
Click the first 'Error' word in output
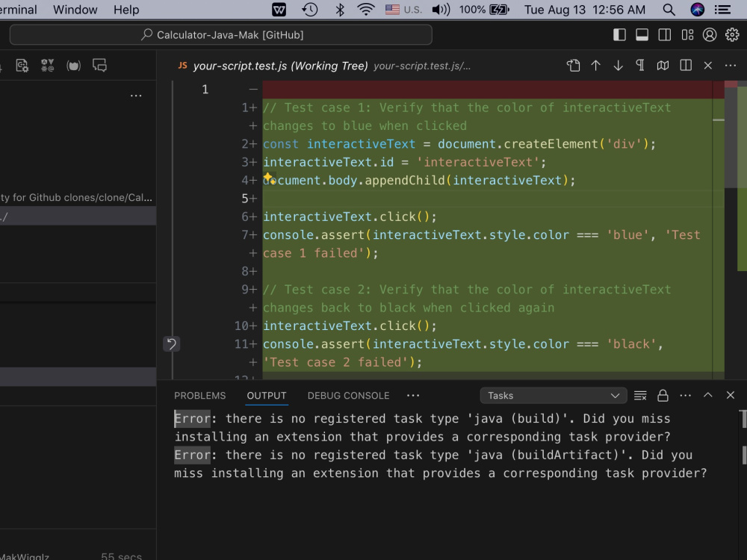click(x=193, y=419)
